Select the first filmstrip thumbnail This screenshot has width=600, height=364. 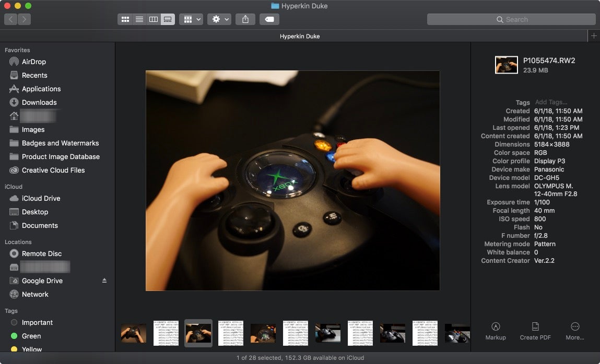click(x=133, y=333)
